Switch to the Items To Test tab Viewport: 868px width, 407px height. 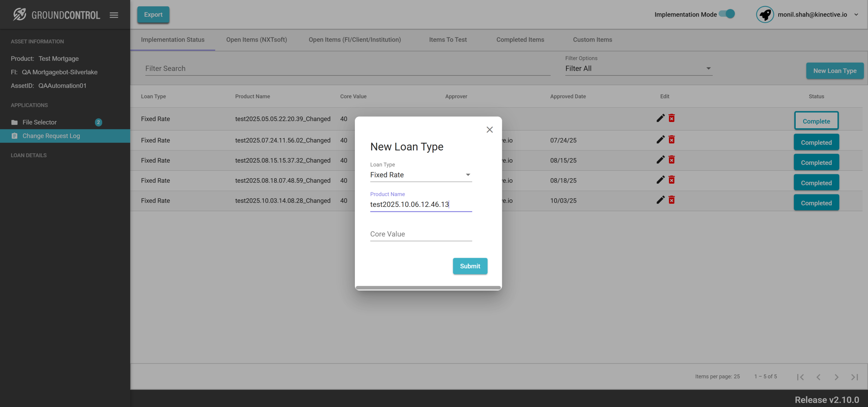[448, 40]
